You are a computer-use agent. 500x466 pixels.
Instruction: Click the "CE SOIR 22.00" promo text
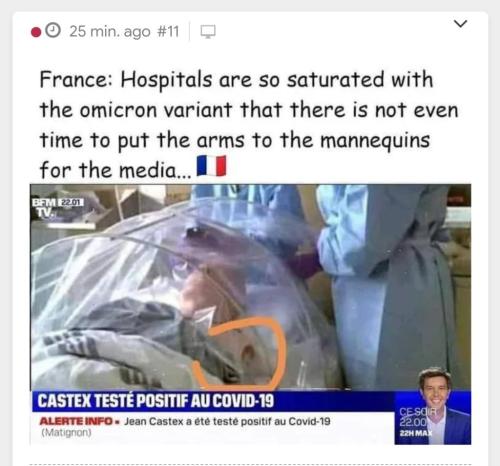(416, 417)
